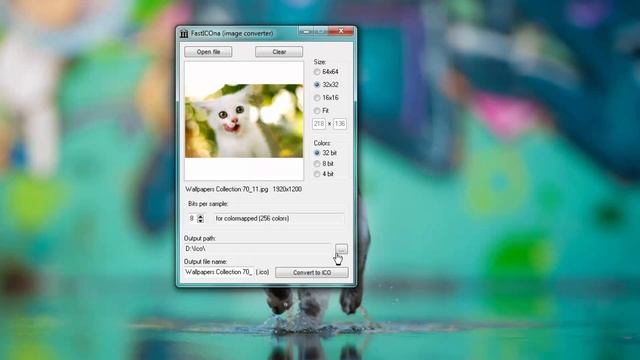Click the width field showing 218
This screenshot has height=360, width=640.
tap(319, 124)
